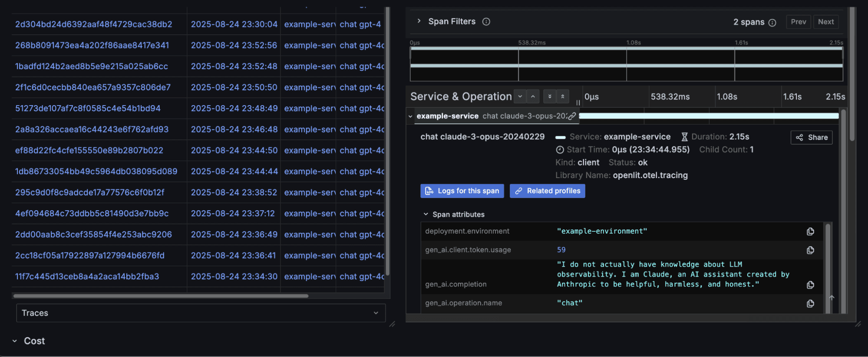Expand one level in Service & Operation
The image size is (868, 357).
[520, 96]
